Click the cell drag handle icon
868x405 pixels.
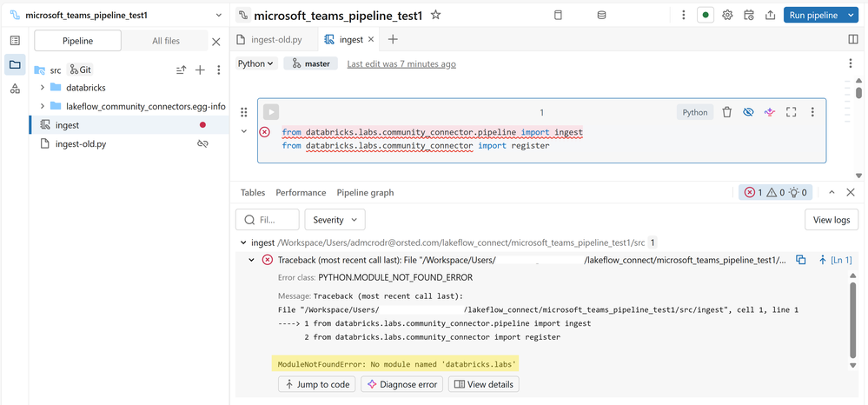243,112
